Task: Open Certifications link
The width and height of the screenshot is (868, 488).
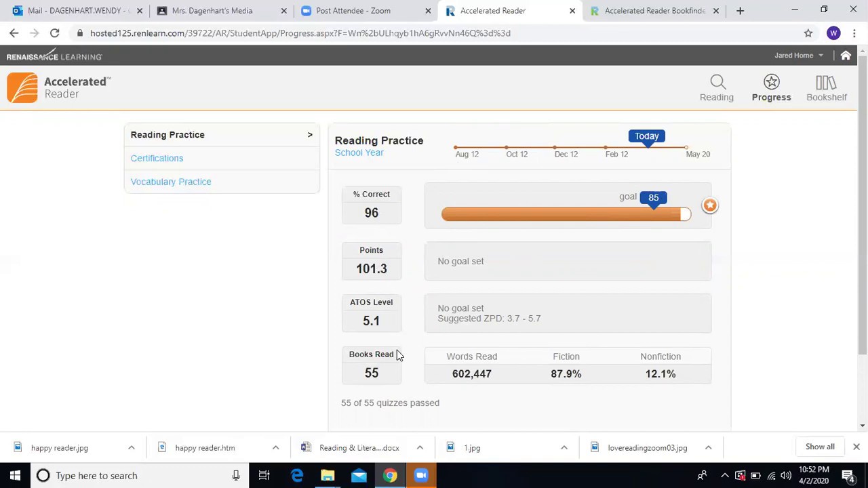Action: tap(157, 158)
